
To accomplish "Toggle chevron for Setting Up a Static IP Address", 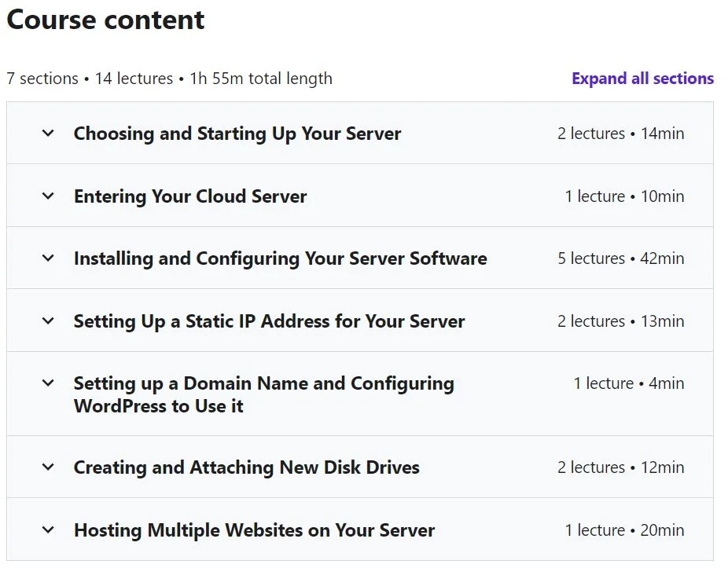I will click(48, 321).
